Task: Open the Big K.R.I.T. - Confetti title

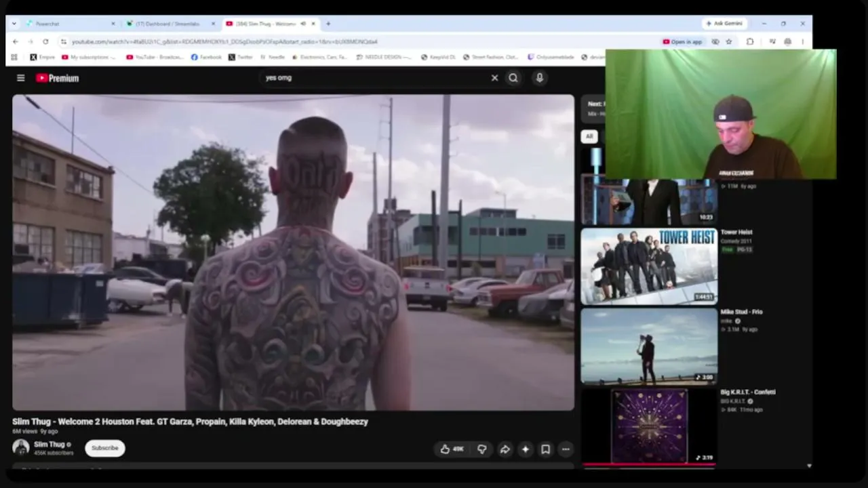Action: (748, 392)
